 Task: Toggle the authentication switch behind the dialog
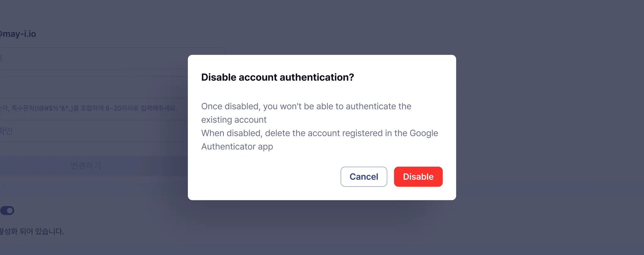[8, 210]
